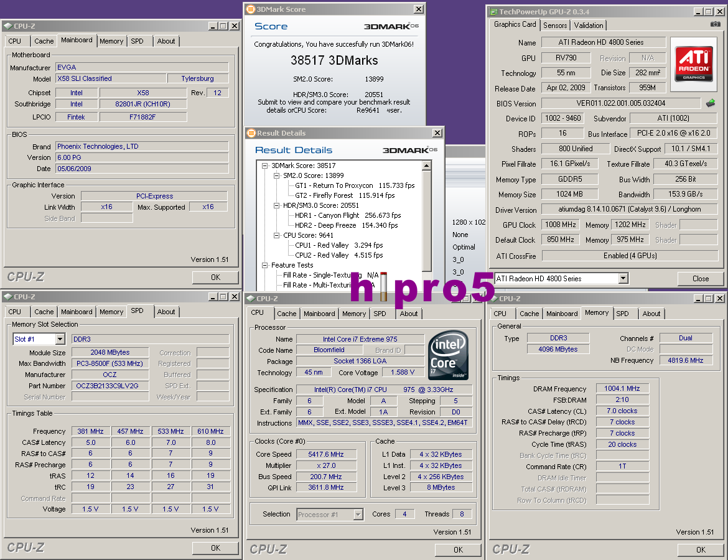Select CPU2 - Red Valley result row

point(339,255)
